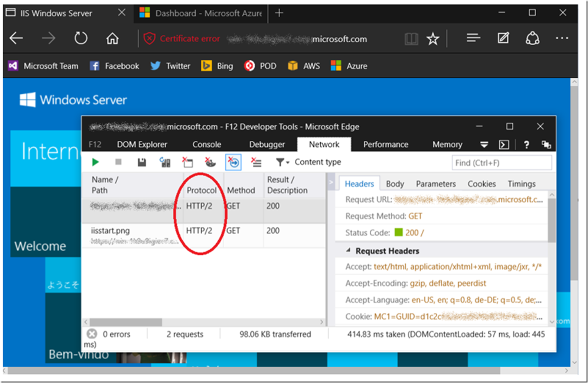Clear the network session entries
The height and width of the screenshot is (383, 588).
click(256, 162)
